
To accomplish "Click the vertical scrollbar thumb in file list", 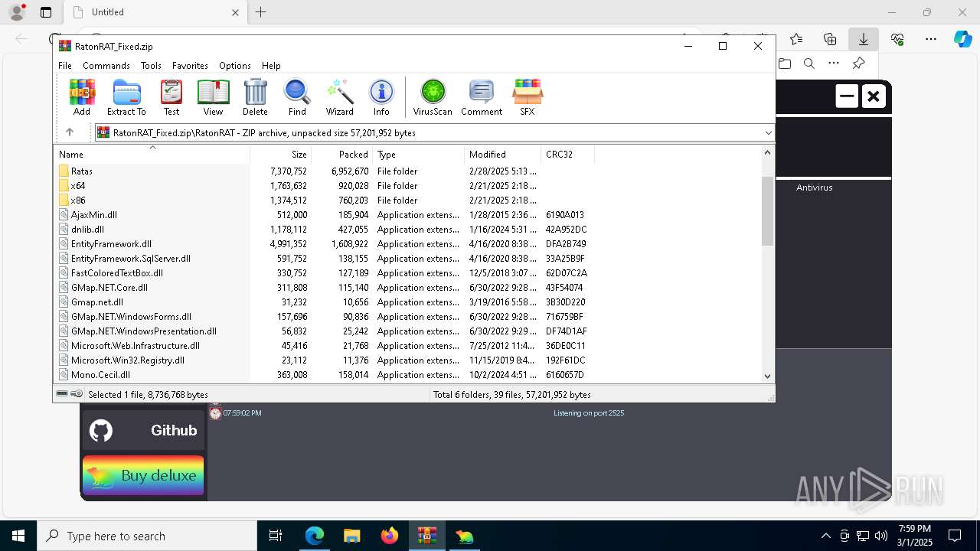I will tap(768, 211).
